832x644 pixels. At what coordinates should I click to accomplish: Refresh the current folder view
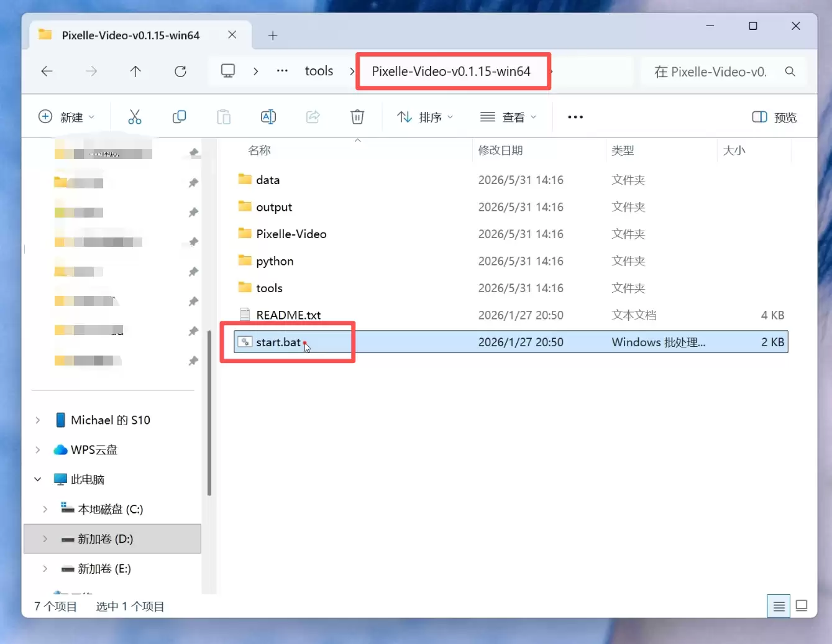click(180, 71)
